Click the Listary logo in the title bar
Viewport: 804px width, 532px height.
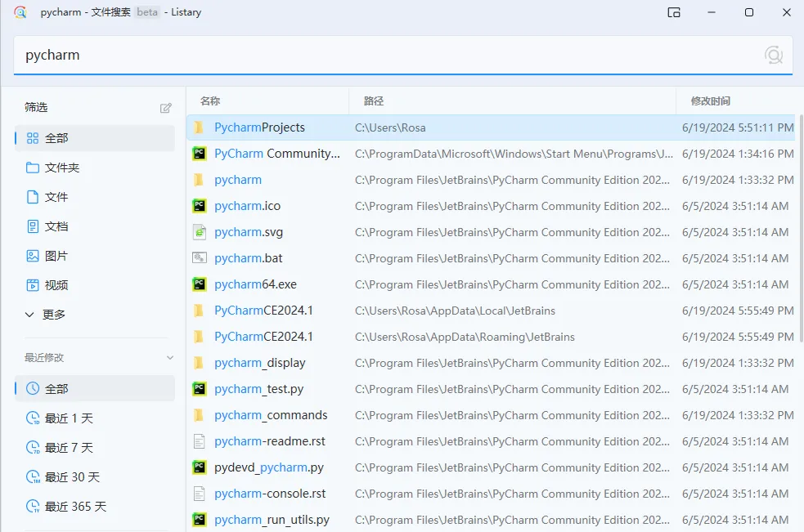click(20, 12)
